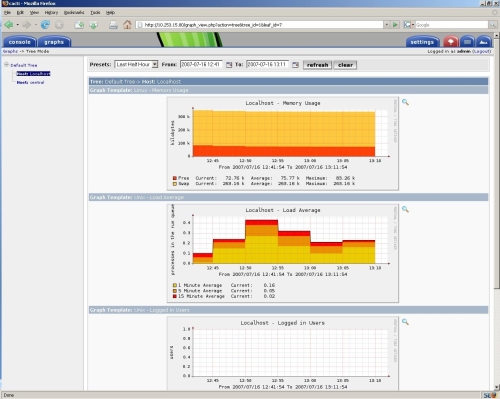Click the Firefox forward arrow
Image resolution: width=500 pixels, height=399 pixels.
[x=27, y=25]
